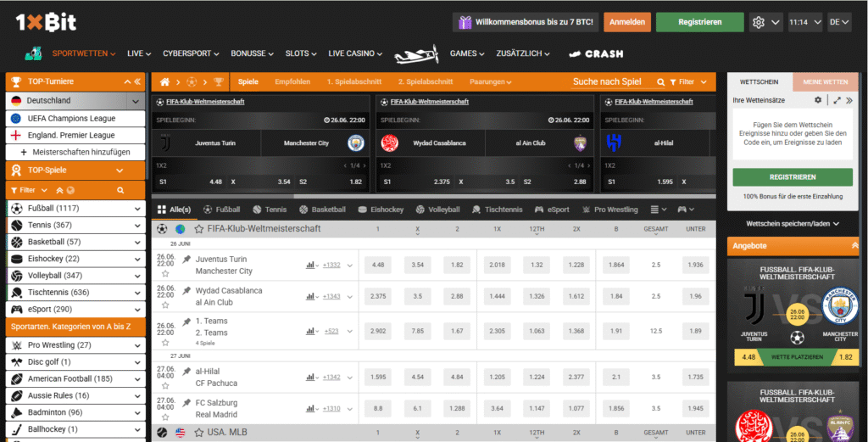
Task: Pin the 1. Teams vs 2. Teams row
Action: click(186, 322)
